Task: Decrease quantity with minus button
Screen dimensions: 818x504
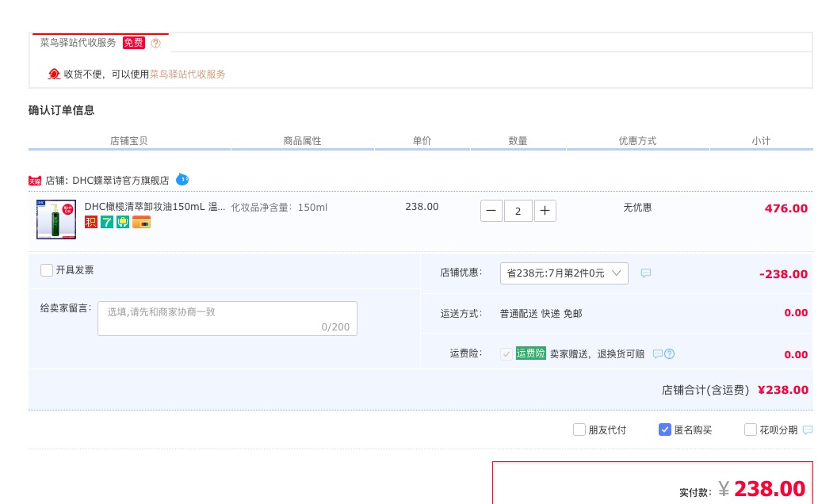Action: pos(491,211)
